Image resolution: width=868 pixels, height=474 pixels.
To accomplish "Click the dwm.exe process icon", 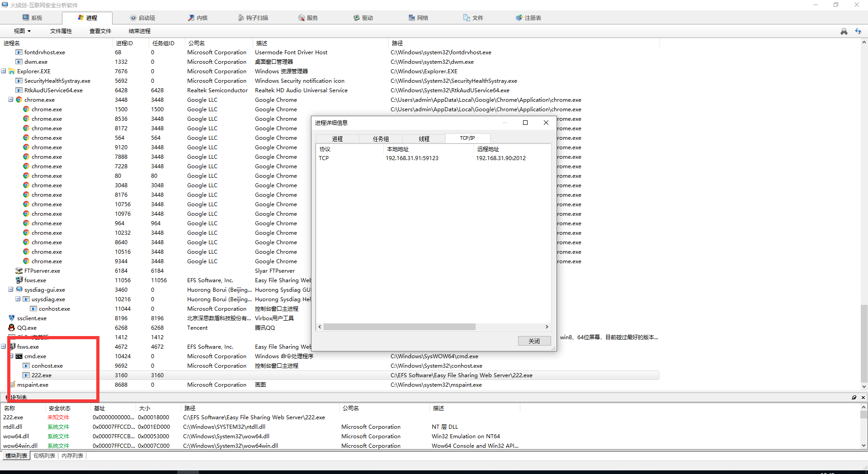I will click(19, 62).
